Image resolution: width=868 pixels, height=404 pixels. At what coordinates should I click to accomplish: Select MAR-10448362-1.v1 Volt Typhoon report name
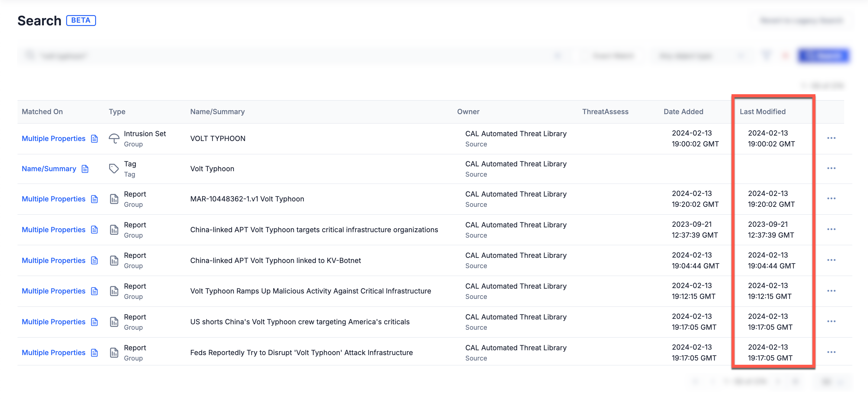(x=247, y=199)
